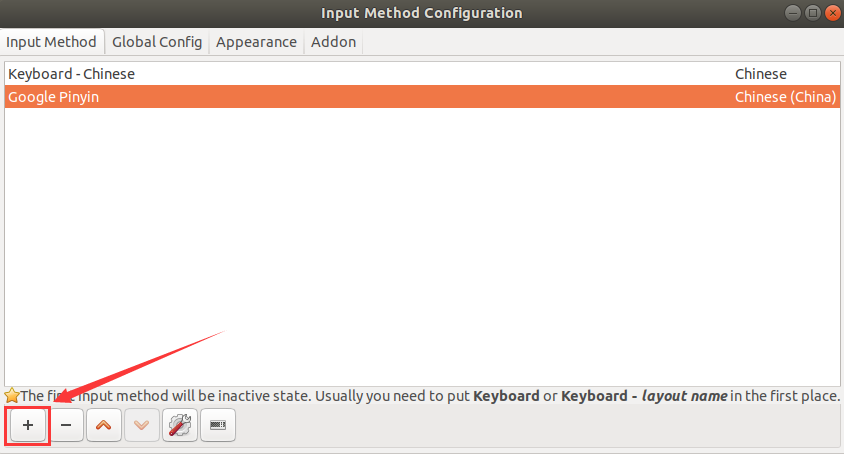Screen dimensions: 844x454
Task: Click the plus button to add input method
Action: click(x=28, y=425)
